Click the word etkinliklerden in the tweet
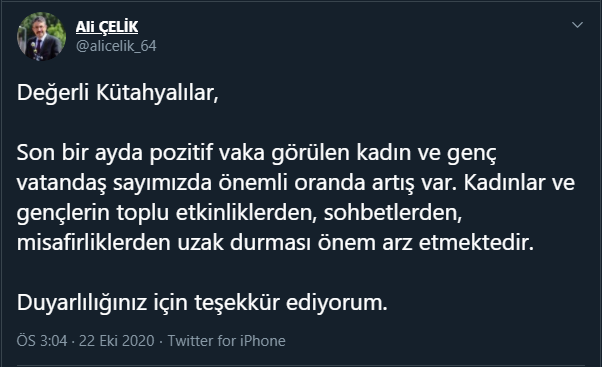The width and height of the screenshot is (602, 367). click(246, 213)
